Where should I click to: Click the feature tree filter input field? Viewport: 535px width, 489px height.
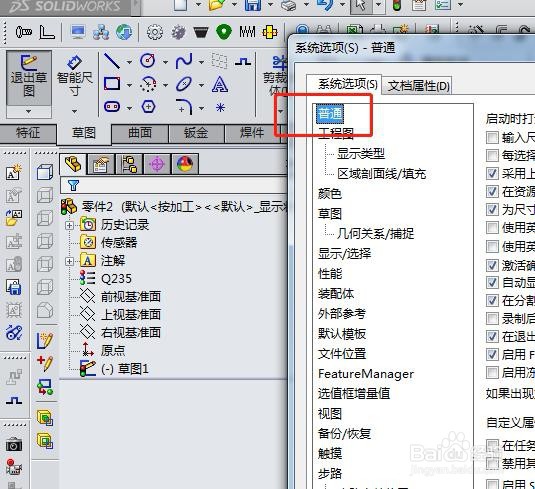click(174, 185)
